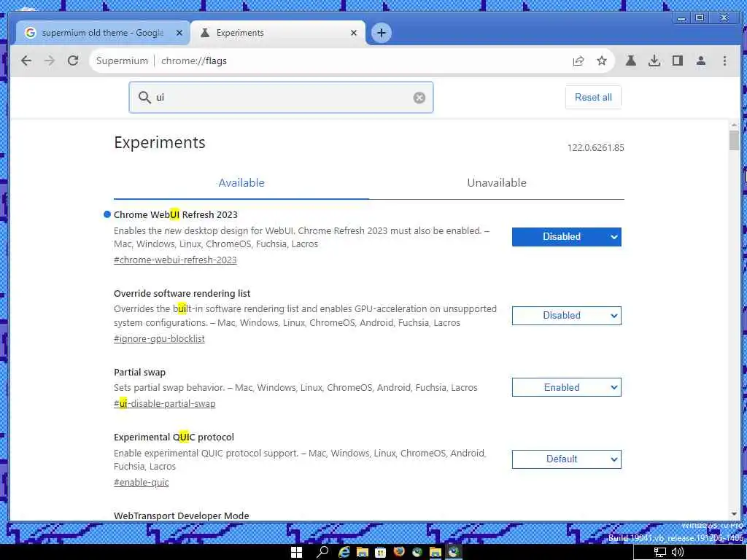Launch Firefox from the taskbar
Image resolution: width=747 pixels, height=560 pixels.
399,552
